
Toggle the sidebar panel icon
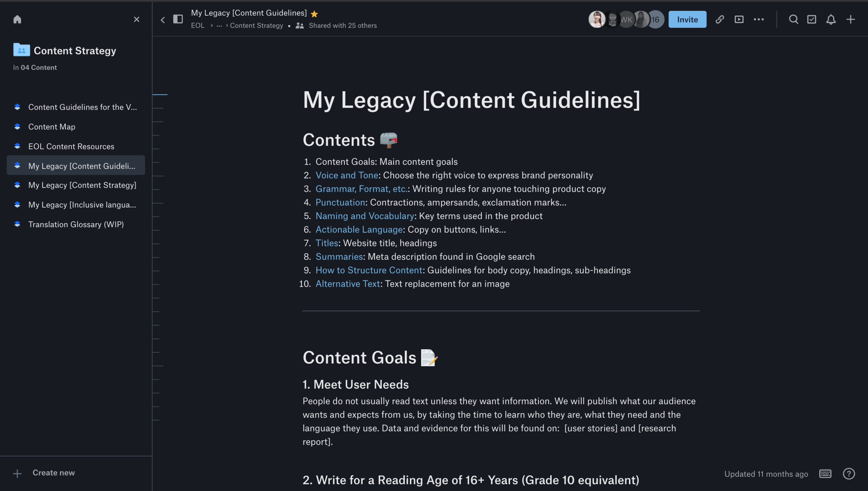click(178, 19)
